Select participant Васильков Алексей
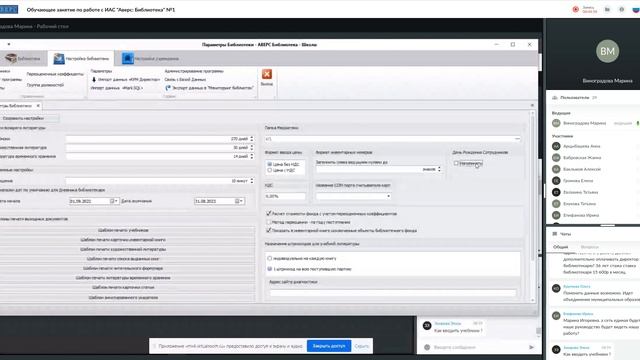The height and width of the screenshot is (360, 640). [582, 169]
